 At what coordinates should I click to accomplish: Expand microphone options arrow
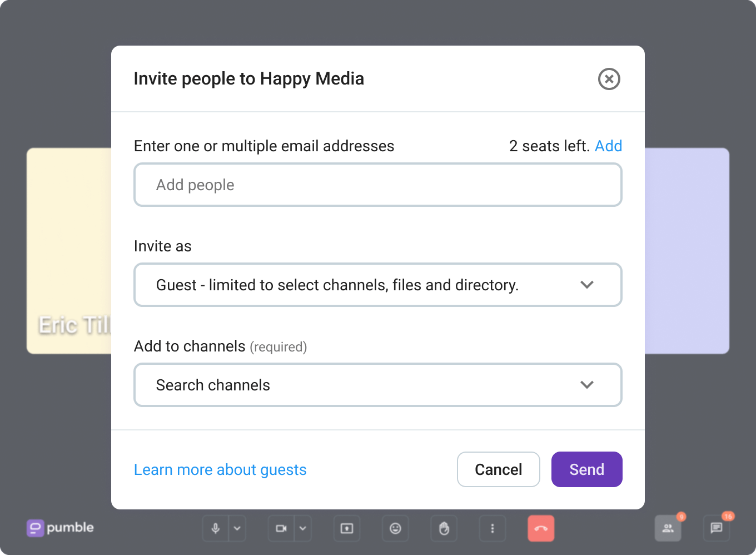(237, 528)
